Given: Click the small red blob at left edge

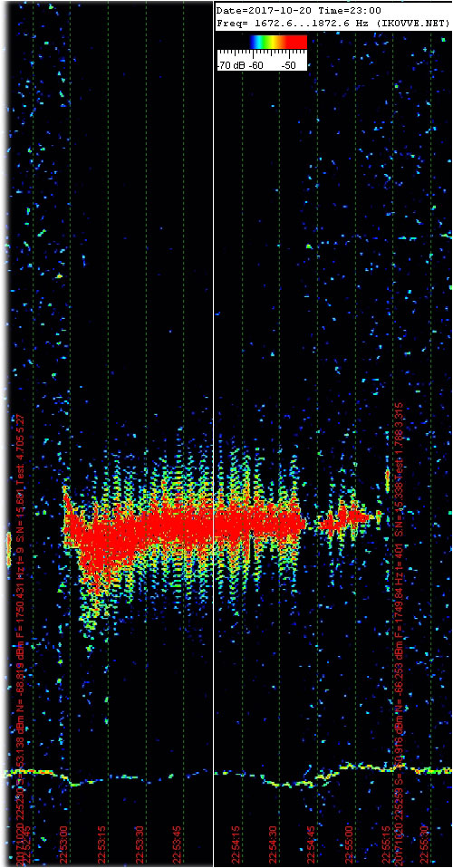Looking at the screenshot, I should coord(8,548).
